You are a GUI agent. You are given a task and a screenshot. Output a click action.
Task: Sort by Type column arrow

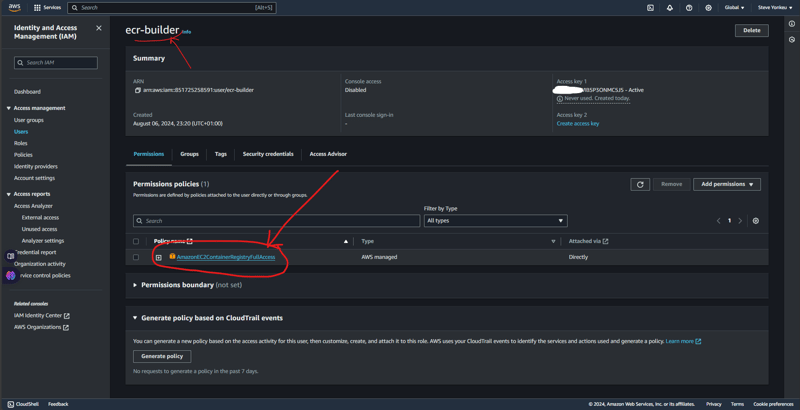[553, 241]
